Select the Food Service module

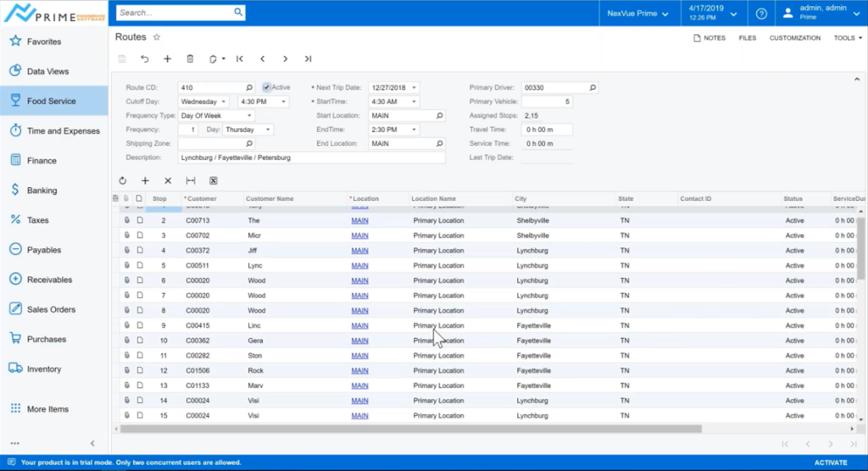coord(53,101)
